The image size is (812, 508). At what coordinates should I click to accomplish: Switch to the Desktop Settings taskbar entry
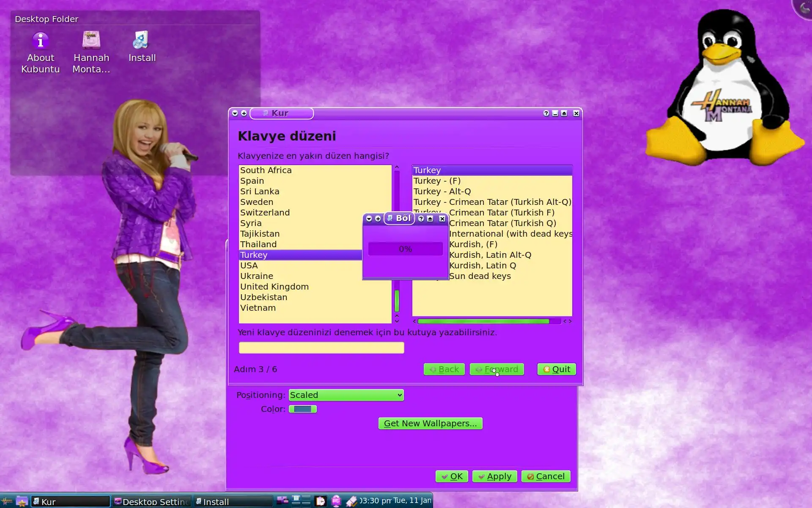coord(152,502)
